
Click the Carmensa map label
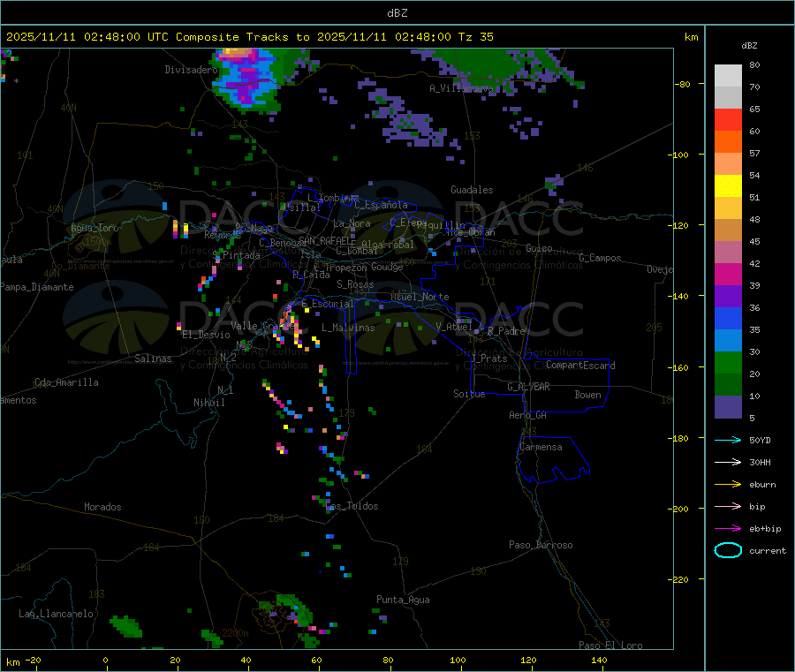(x=541, y=447)
